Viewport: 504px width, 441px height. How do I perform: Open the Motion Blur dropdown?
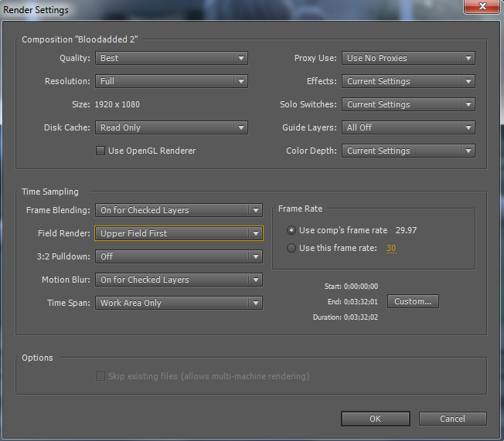(179, 280)
